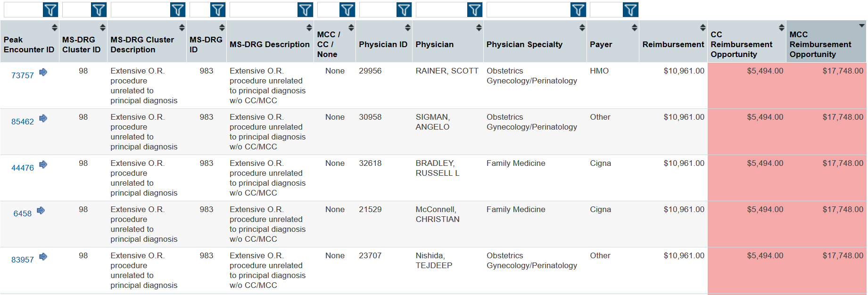
Task: Open encounter link 83957
Action: point(23,260)
